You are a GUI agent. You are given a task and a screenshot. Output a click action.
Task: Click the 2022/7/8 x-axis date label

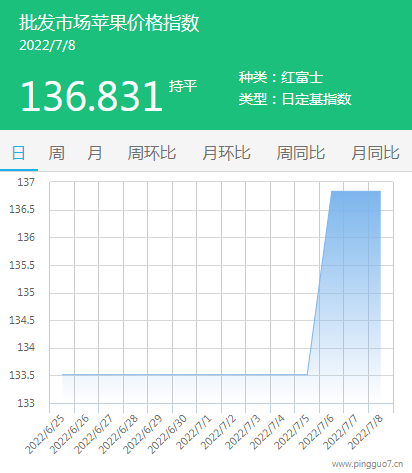pos(365,432)
